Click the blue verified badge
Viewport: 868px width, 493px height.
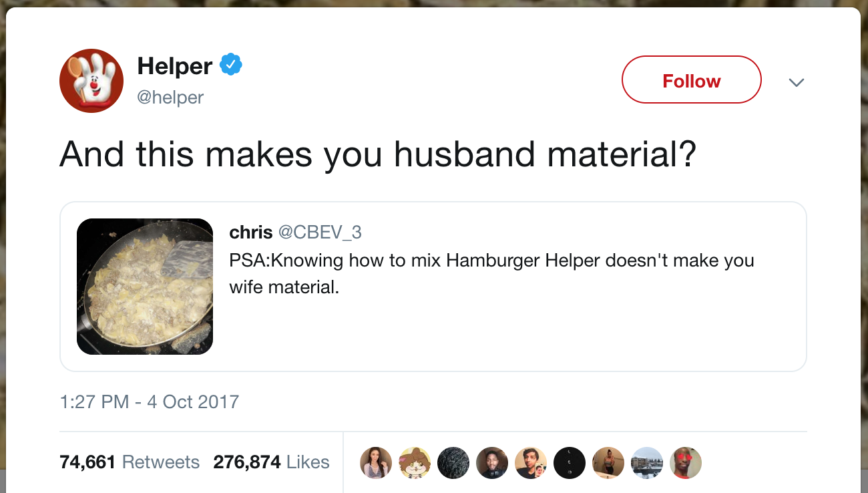click(x=231, y=65)
